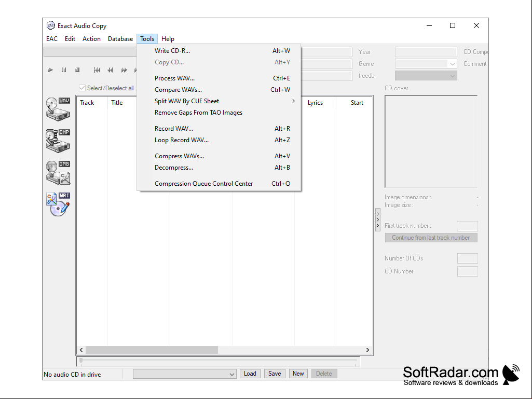
Task: Click the copy tracks to WAV icon
Action: point(58,109)
